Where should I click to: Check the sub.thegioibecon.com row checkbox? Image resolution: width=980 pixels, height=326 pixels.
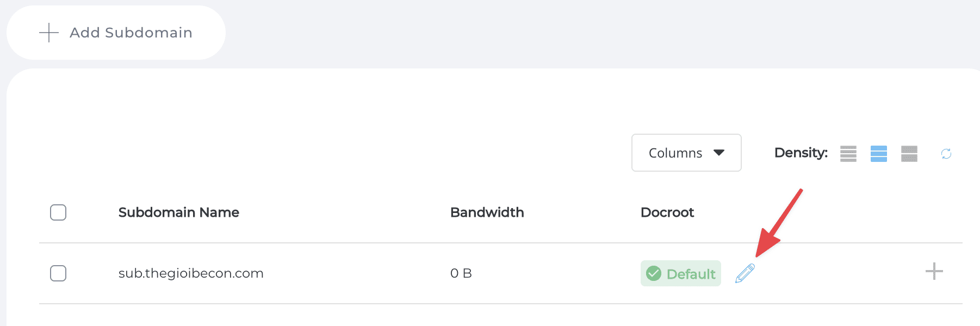coord(58,273)
